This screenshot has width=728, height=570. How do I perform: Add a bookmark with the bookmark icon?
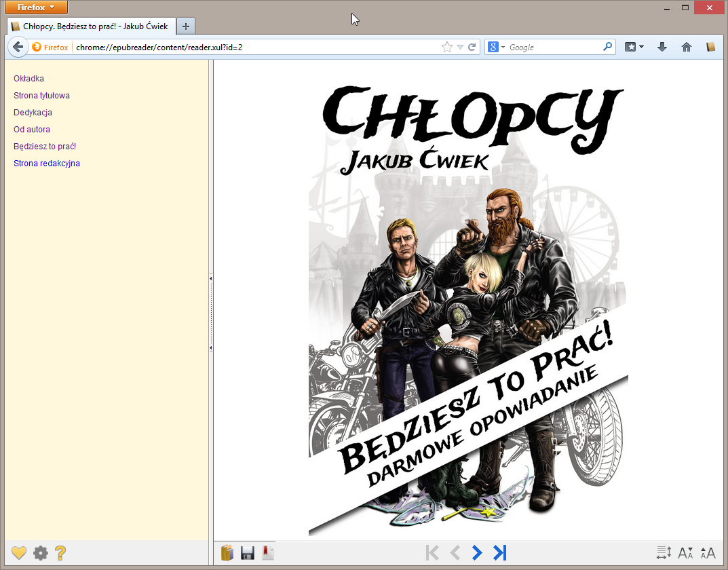point(268,553)
